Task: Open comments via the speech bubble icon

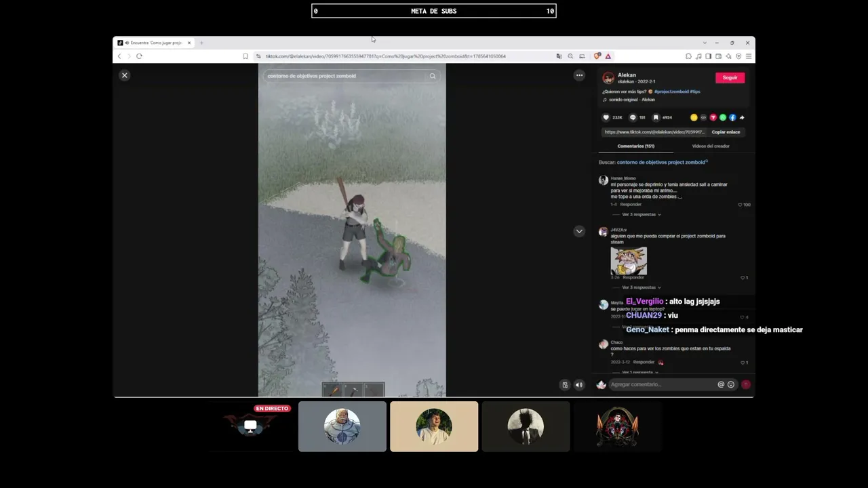Action: 633,117
